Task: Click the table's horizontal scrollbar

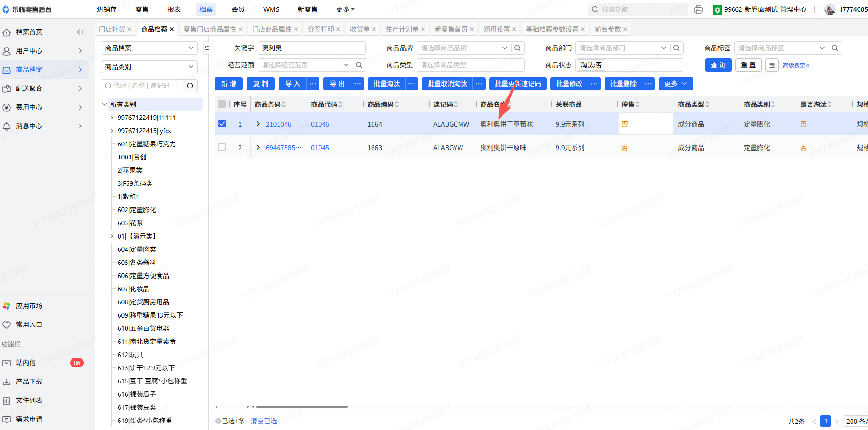Action: (302, 407)
